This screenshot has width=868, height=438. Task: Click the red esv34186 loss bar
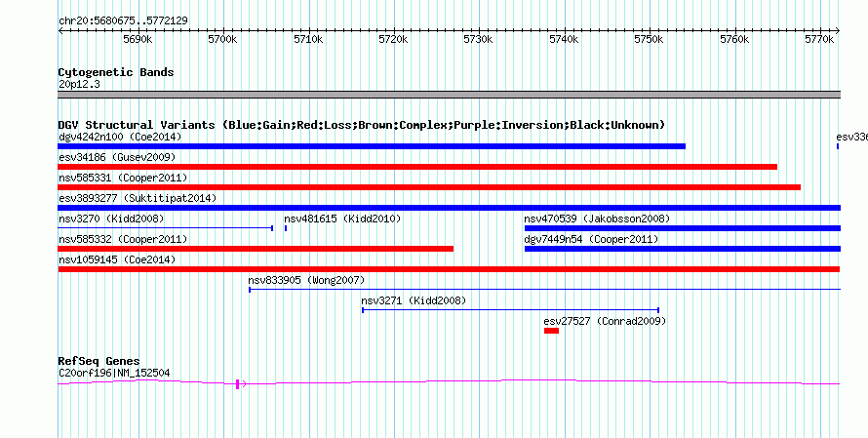(x=417, y=167)
